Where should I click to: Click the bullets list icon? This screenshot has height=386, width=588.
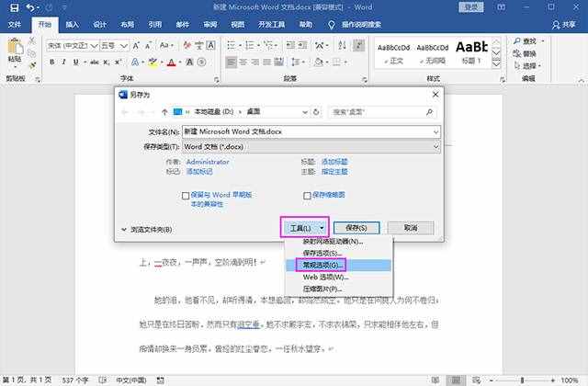(231, 45)
